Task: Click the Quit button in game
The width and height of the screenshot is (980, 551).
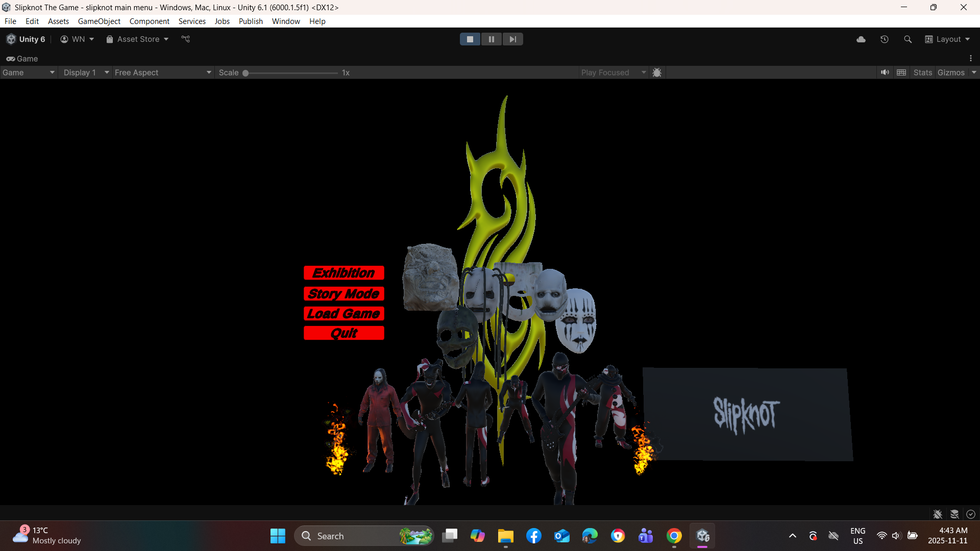Action: point(344,333)
